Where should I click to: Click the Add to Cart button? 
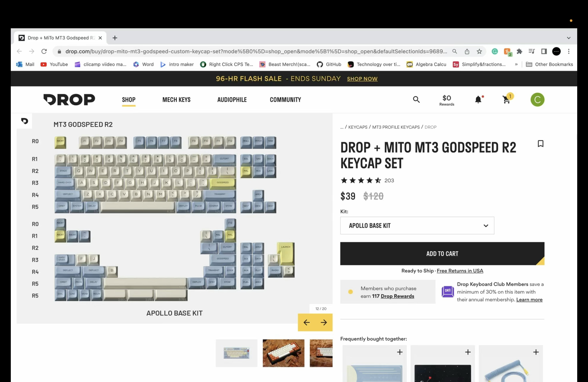point(442,254)
